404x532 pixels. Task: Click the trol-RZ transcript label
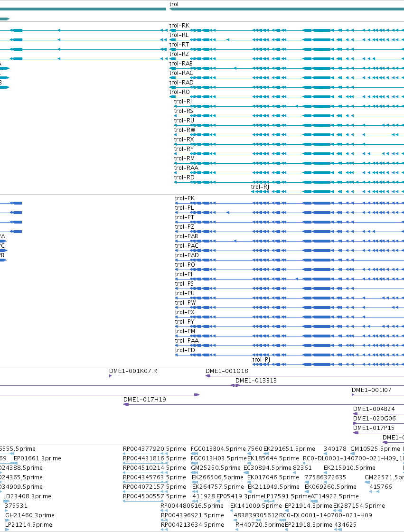179,54
